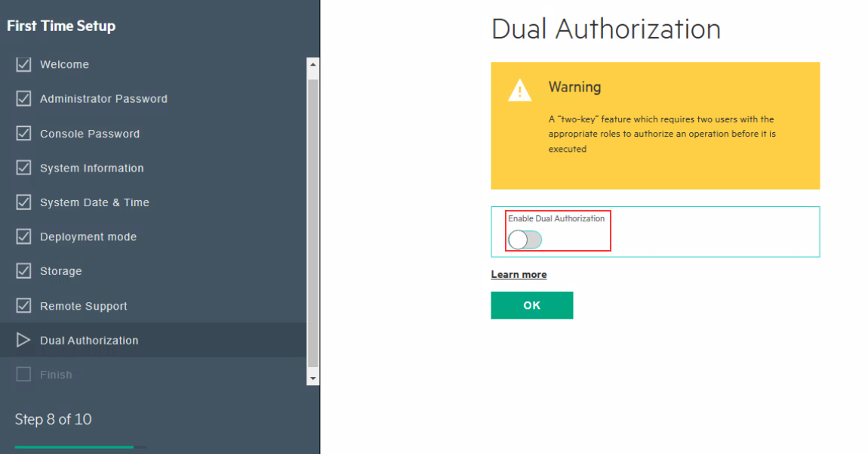
Task: Click the Finish step label
Action: coord(56,375)
